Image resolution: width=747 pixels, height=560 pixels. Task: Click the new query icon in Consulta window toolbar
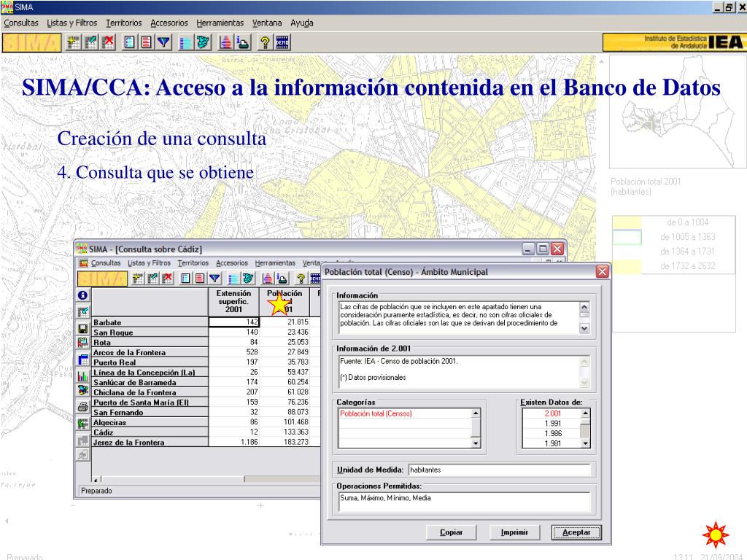tap(138, 278)
